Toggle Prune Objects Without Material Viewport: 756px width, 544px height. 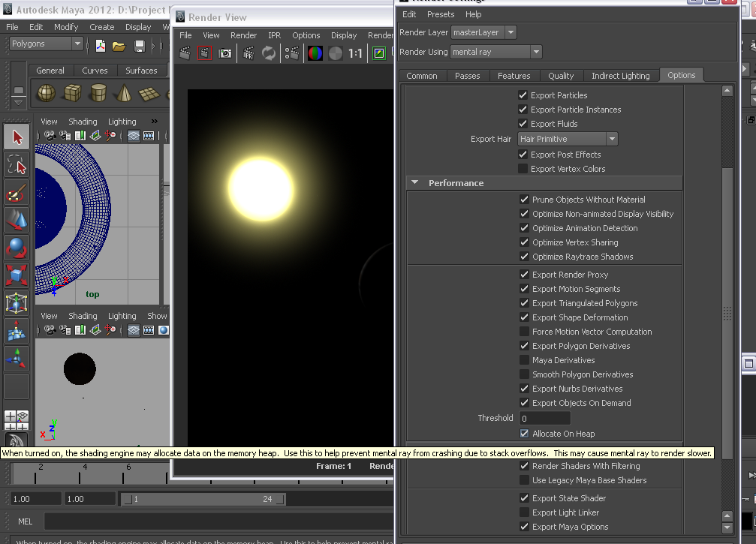point(525,199)
